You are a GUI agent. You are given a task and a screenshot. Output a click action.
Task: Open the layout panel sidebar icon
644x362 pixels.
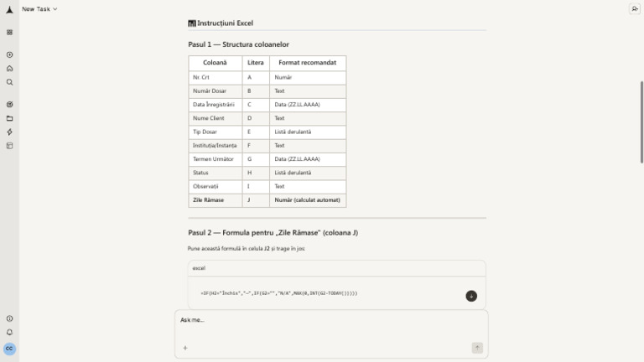[x=9, y=146]
